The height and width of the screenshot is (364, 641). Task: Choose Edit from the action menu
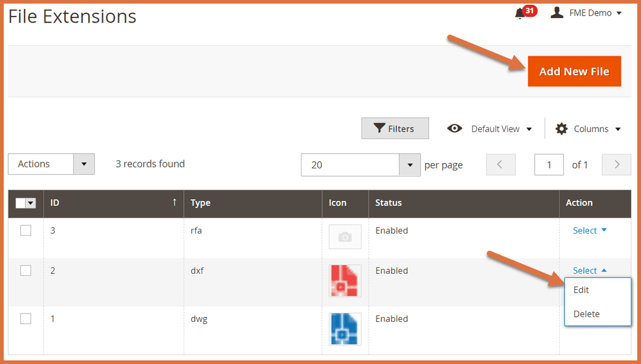581,290
